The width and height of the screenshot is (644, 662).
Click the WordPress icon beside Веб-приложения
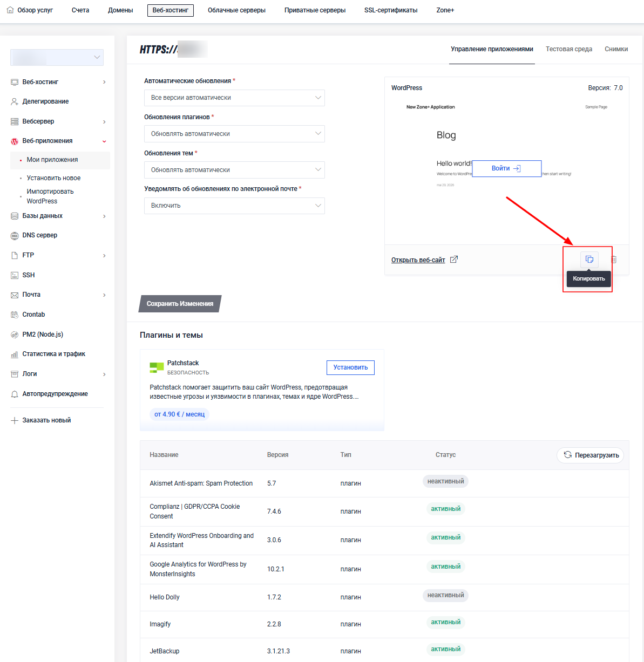coord(15,141)
